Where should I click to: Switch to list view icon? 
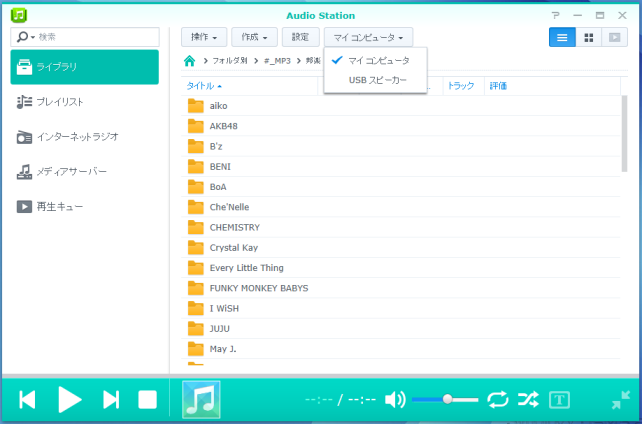(562, 37)
